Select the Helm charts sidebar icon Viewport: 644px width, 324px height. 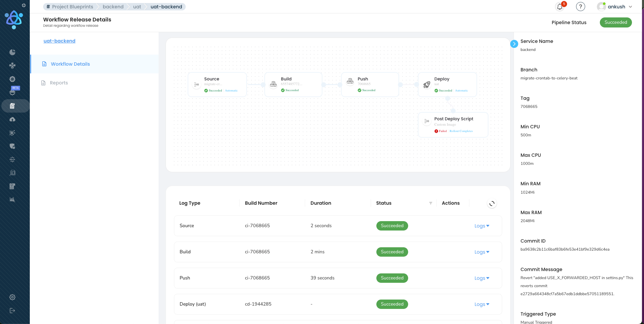tap(12, 159)
